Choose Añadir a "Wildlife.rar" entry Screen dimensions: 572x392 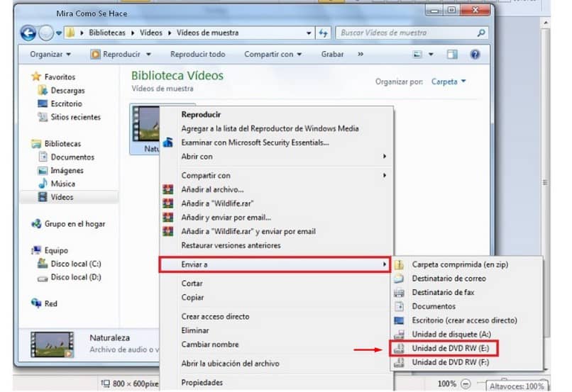click(x=277, y=203)
